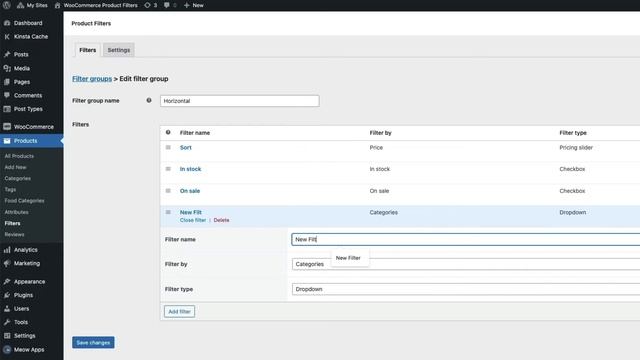The width and height of the screenshot is (640, 360).
Task: Click the drag handle of In stock row
Action: click(168, 169)
